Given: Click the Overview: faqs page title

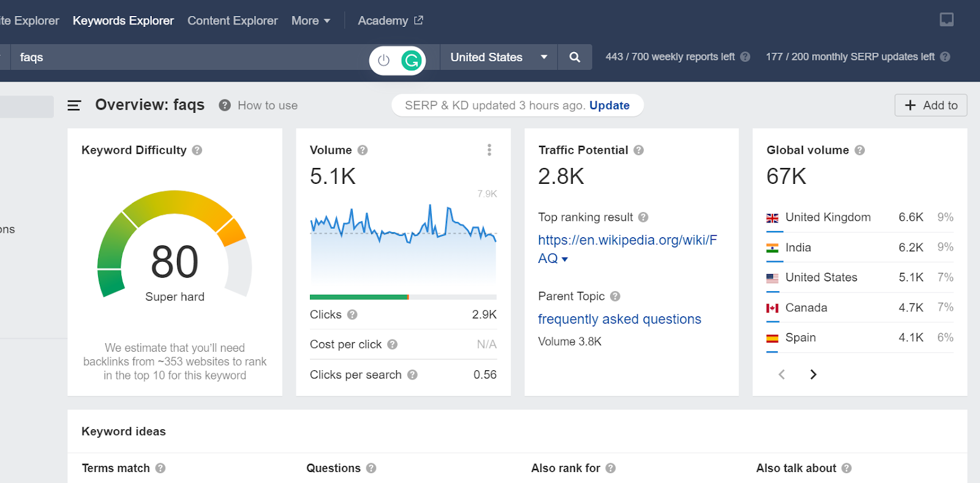Looking at the screenshot, I should [150, 105].
